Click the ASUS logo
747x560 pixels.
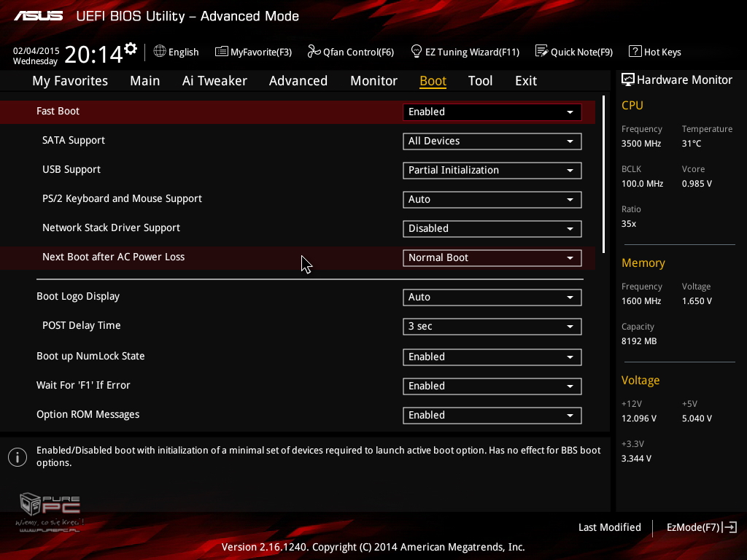coord(38,16)
